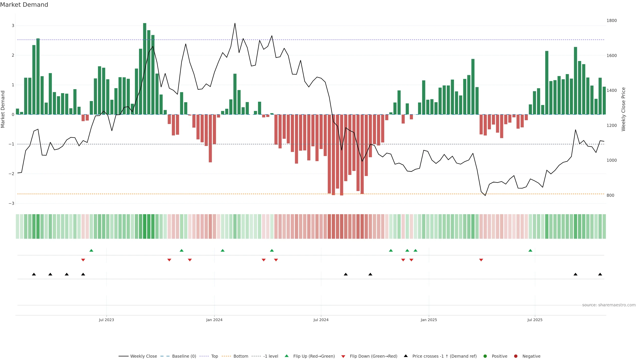This screenshot has width=644, height=362.
Task: Click the Flip Up green triangle legend icon
Action: [286, 356]
